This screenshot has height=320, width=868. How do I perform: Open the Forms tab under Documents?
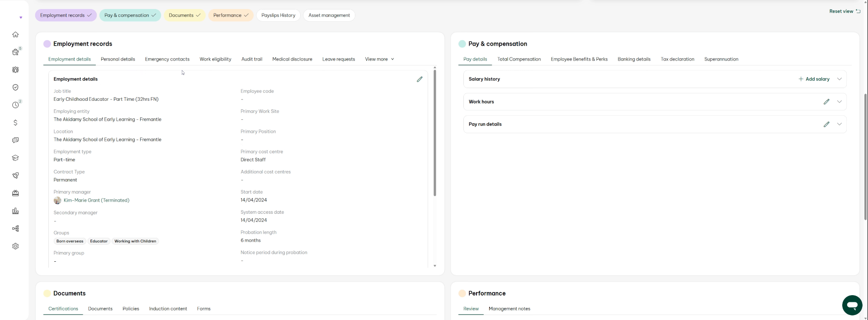coord(204,309)
